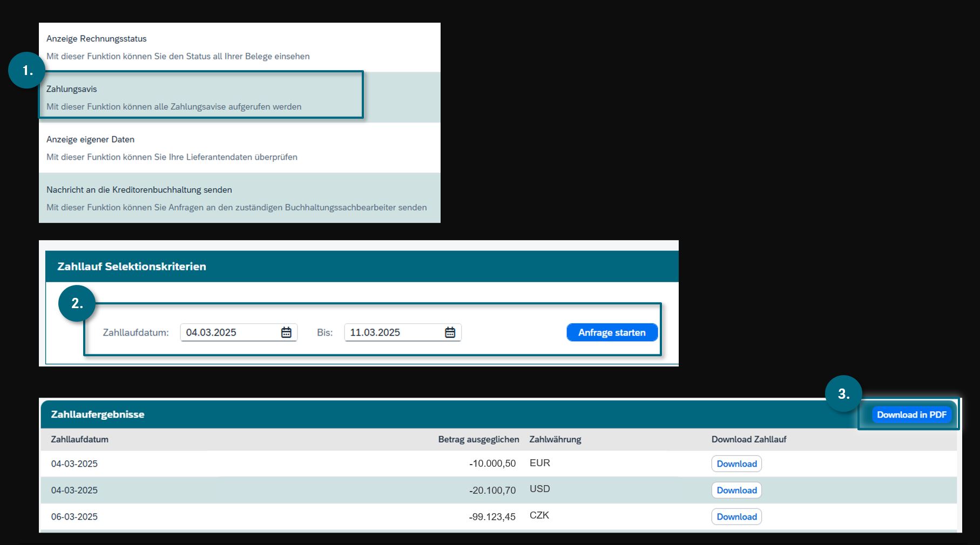980x545 pixels.
Task: Click into the Bis date field
Action: click(x=393, y=332)
